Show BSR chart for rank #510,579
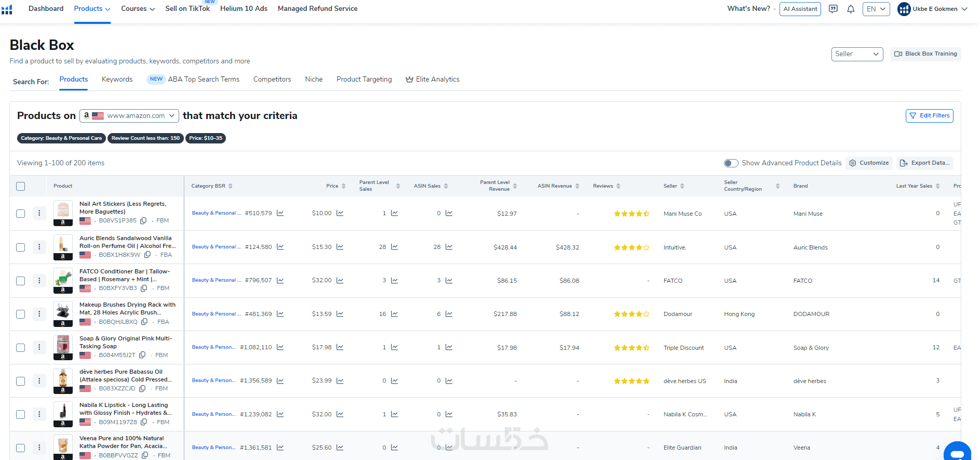980x460 pixels. (280, 213)
